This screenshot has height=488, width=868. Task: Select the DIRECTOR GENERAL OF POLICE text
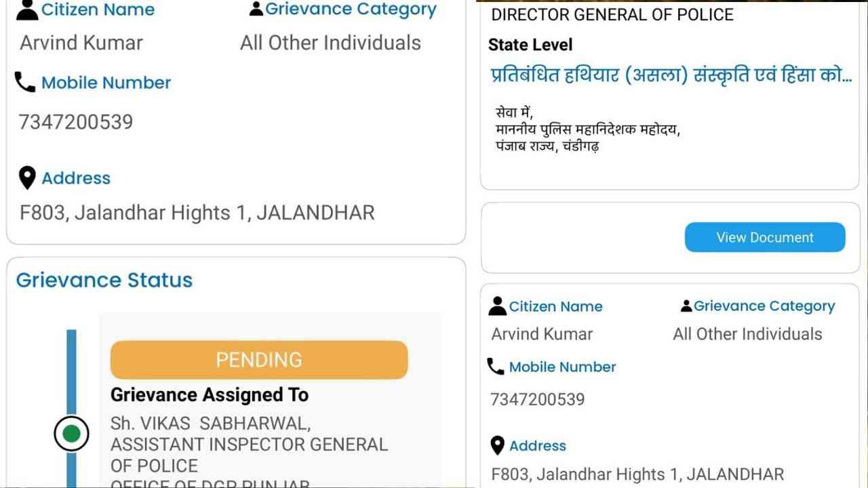[612, 15]
